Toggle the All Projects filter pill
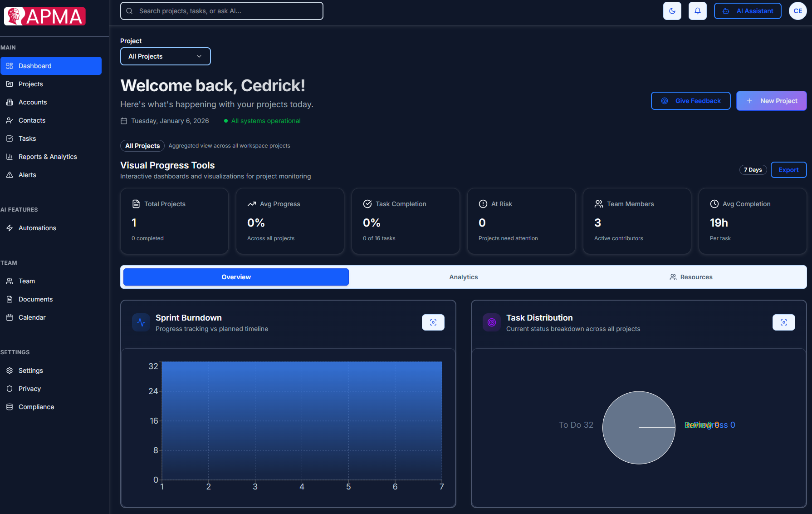This screenshot has width=812, height=514. coord(142,145)
